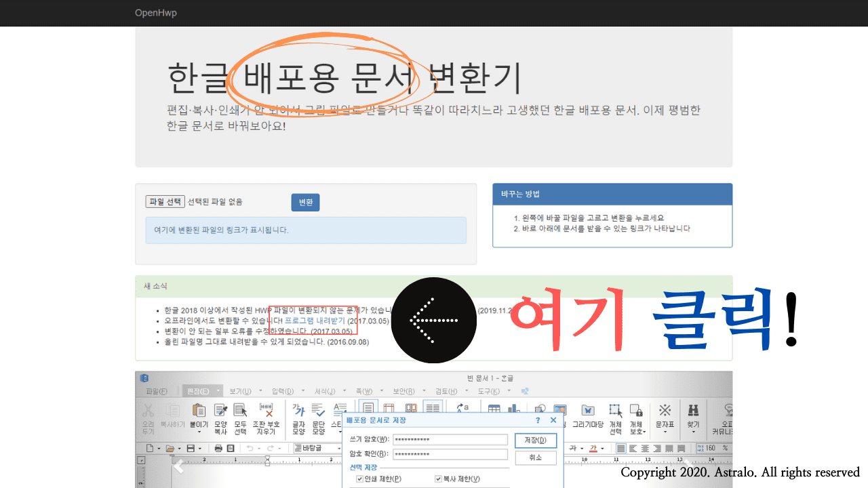Screen dimensions: 868x488
Task: Click the 조판 부호 지우기 icon
Action: 267,410
